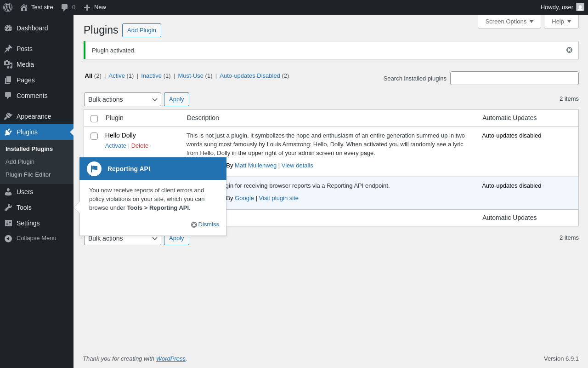
Task: Click the Add Plugin button
Action: coord(141,30)
